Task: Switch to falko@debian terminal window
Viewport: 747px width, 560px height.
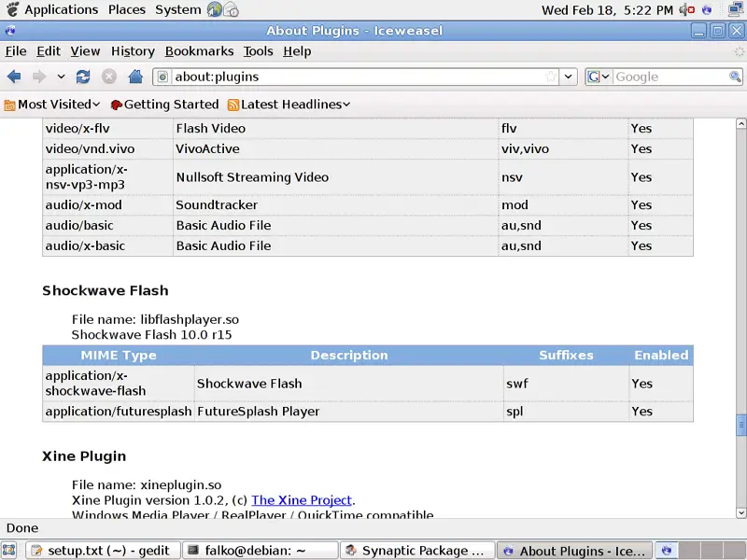Action: (x=261, y=551)
